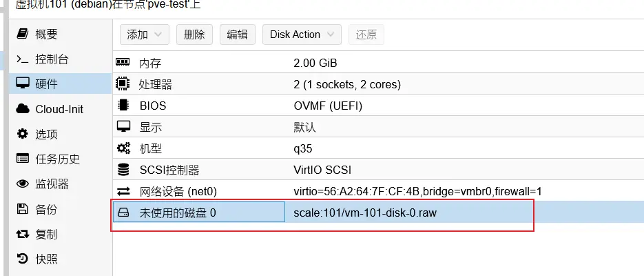Screen dimensions: 644x276
Task: Open the 备份 backup tab
Action: pos(46,209)
